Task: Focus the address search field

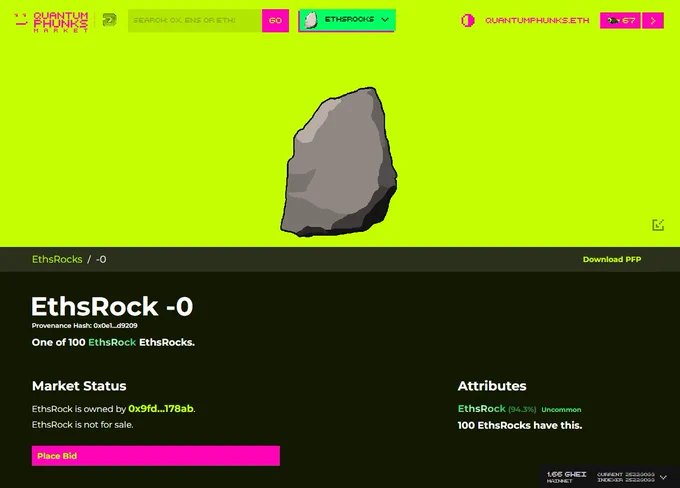Action: pyautogui.click(x=195, y=20)
